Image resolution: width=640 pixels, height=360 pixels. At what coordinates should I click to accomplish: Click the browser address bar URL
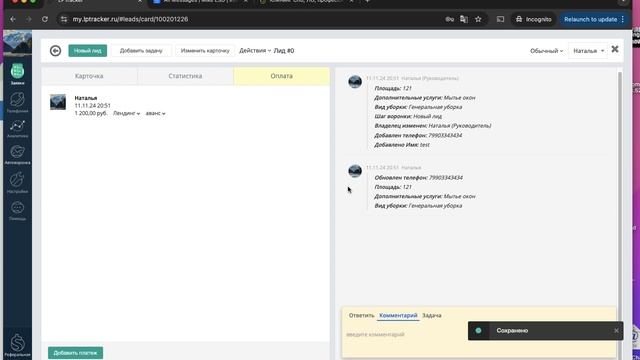coord(130,19)
